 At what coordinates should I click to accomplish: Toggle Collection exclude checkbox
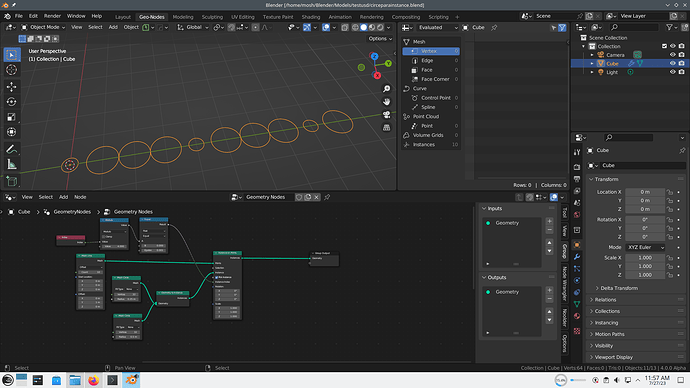(x=664, y=46)
